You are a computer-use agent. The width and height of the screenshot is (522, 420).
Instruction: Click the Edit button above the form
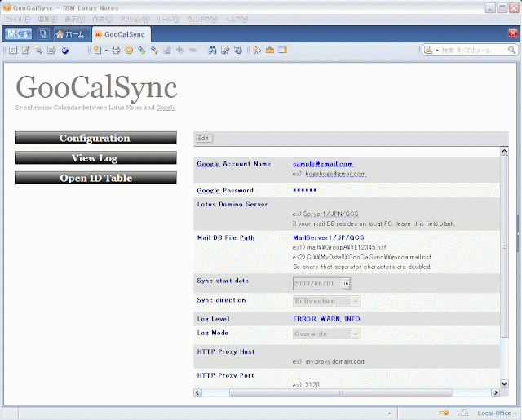tap(203, 138)
